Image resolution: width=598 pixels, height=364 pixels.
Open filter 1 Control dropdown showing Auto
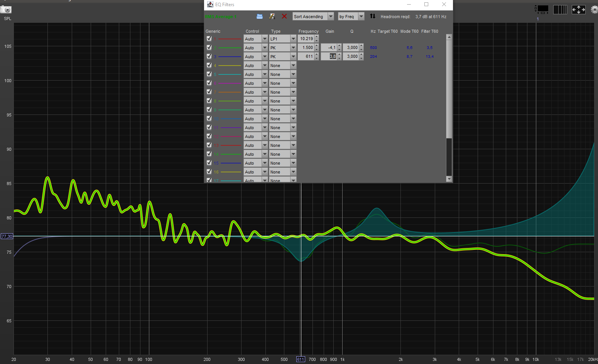[x=255, y=39]
